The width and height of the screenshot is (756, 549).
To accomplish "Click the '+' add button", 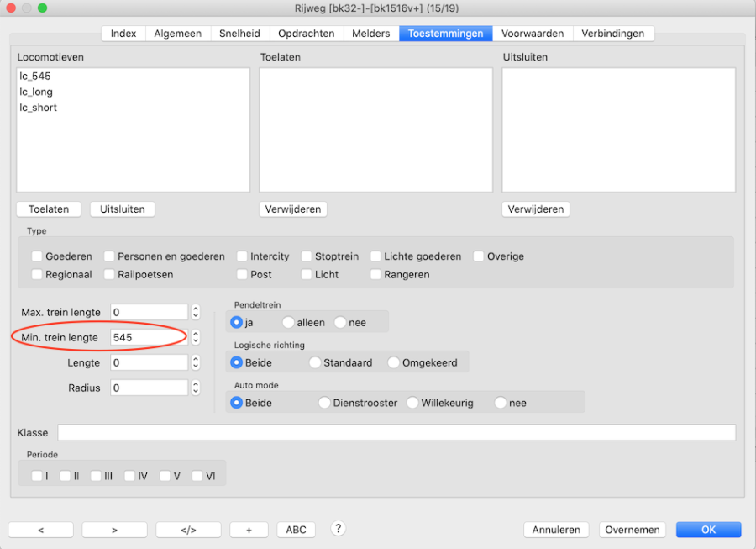I will pos(249,530).
